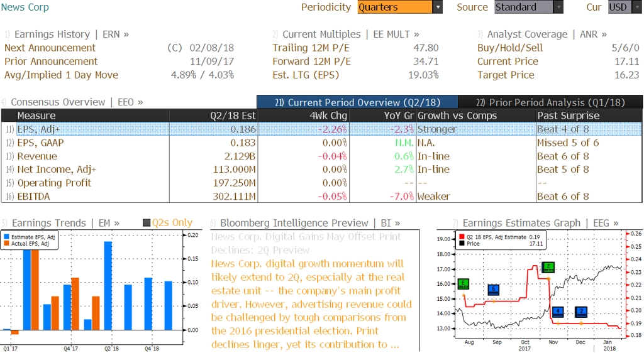
Task: Click the tall blue Q2'18 estimate bar
Action: 108,286
